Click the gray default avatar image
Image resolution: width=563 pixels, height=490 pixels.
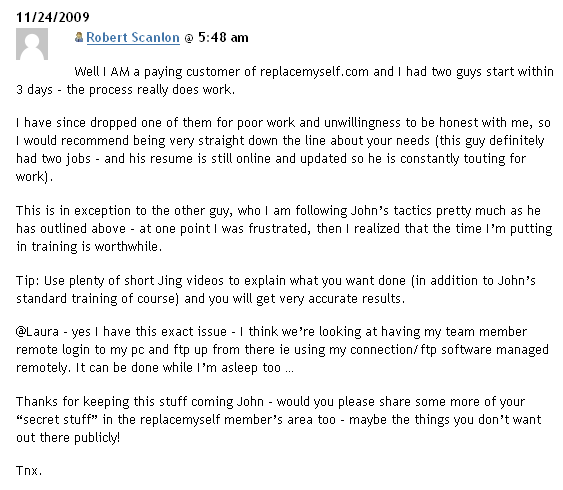[x=32, y=44]
